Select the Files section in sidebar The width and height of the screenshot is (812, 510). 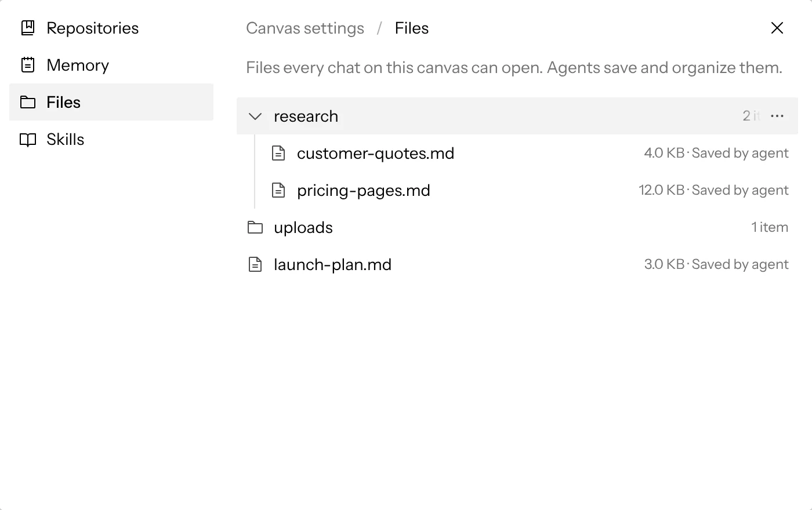[x=111, y=102]
